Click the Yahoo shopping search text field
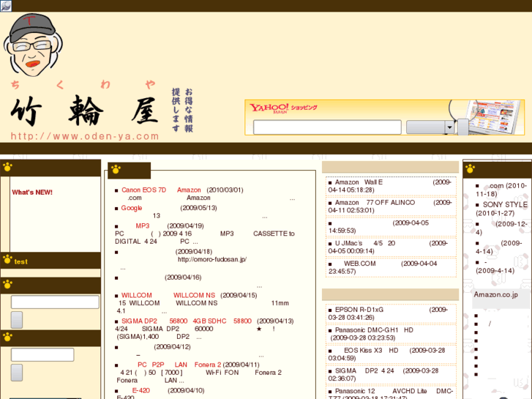The height and width of the screenshot is (399, 532). point(327,127)
